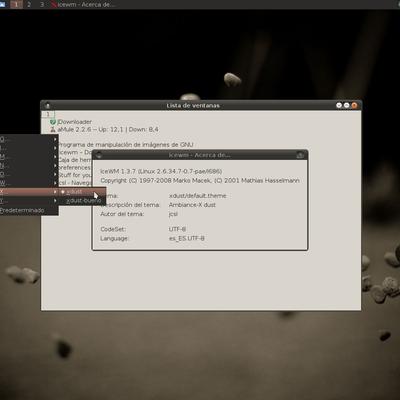The height and width of the screenshot is (400, 400).
Task: Click the 'xdust/default.theme' value text
Action: click(x=197, y=196)
